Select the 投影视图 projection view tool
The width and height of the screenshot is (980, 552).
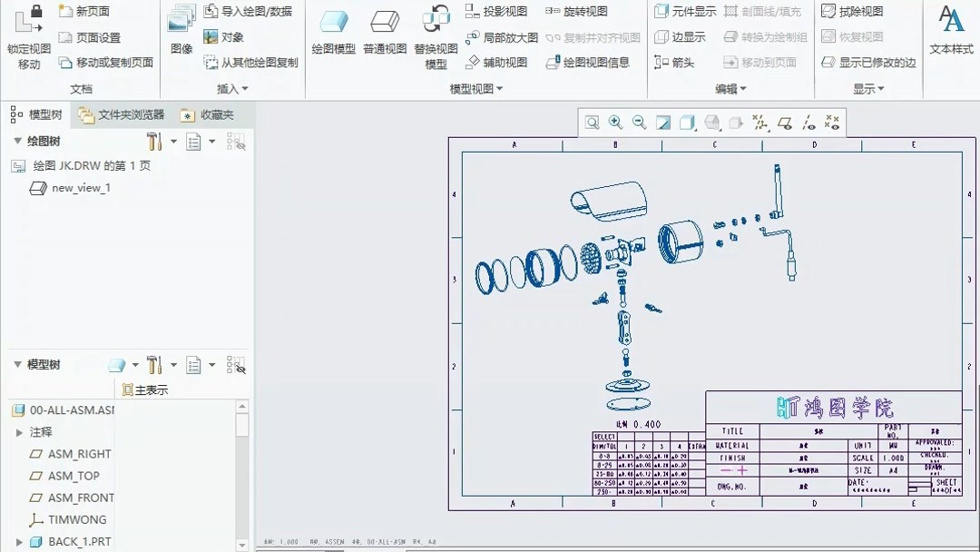click(495, 13)
